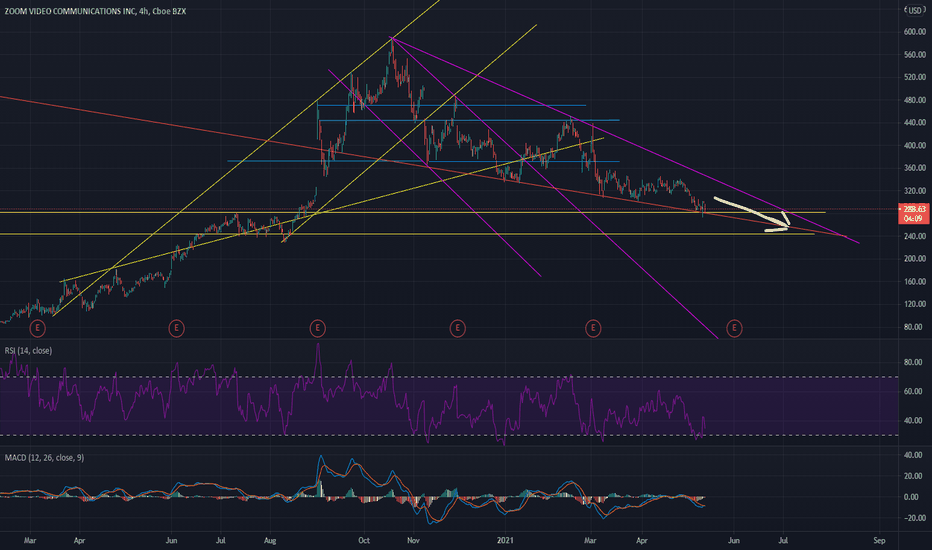Open the MACD (12, 26, close, 9) label

[x=44, y=458]
